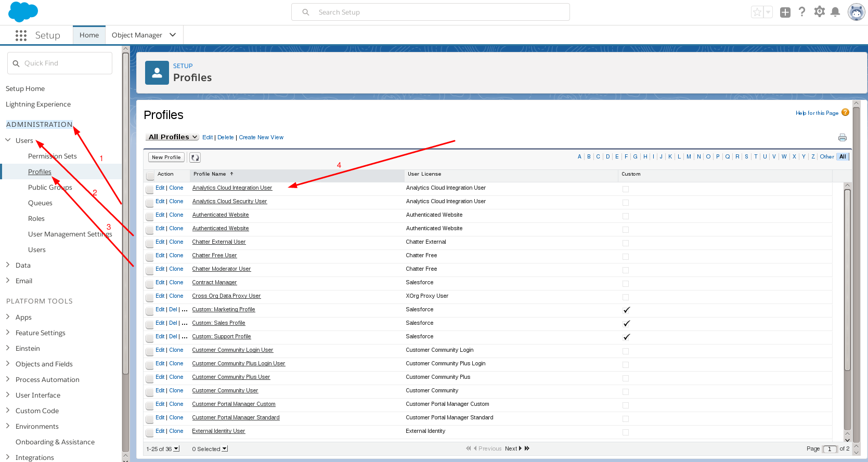This screenshot has width=868, height=462.
Task: Click the Create New View link
Action: pos(261,137)
